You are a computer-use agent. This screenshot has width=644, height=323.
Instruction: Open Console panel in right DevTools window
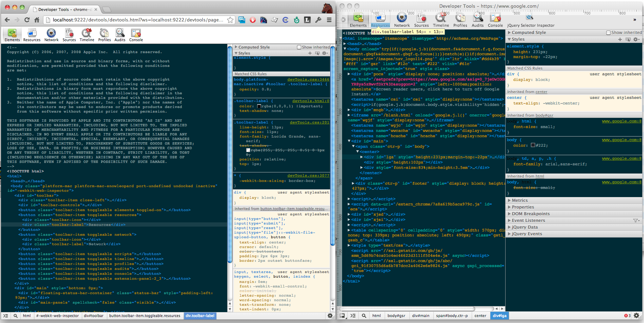coord(495,20)
